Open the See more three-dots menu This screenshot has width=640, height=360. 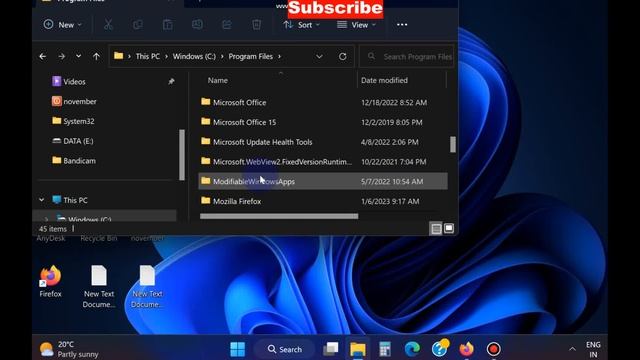pos(402,25)
